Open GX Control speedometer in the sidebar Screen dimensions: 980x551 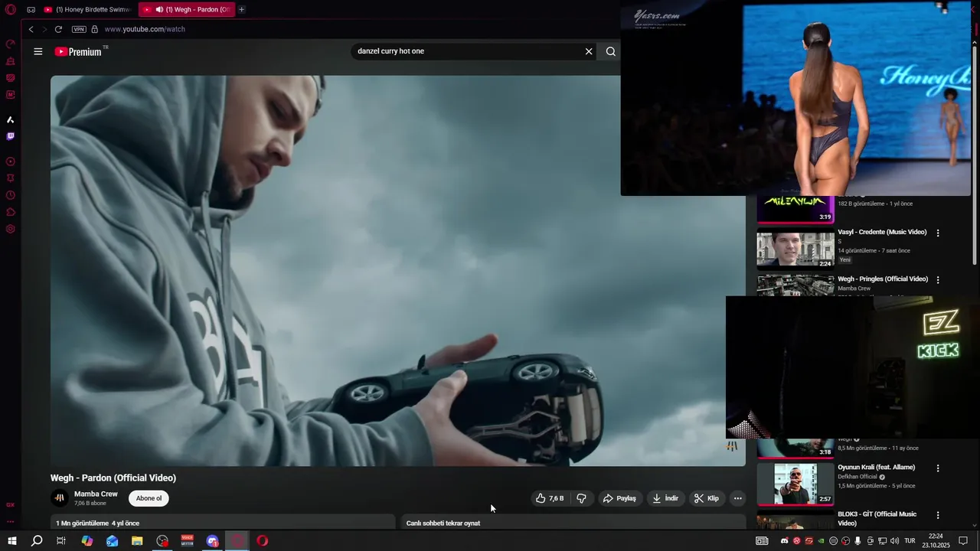tap(11, 44)
